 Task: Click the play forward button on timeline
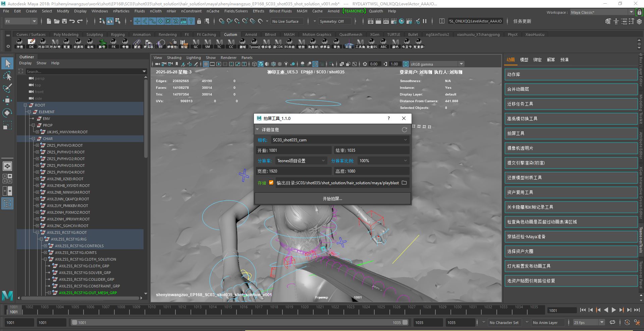pyautogui.click(x=613, y=310)
